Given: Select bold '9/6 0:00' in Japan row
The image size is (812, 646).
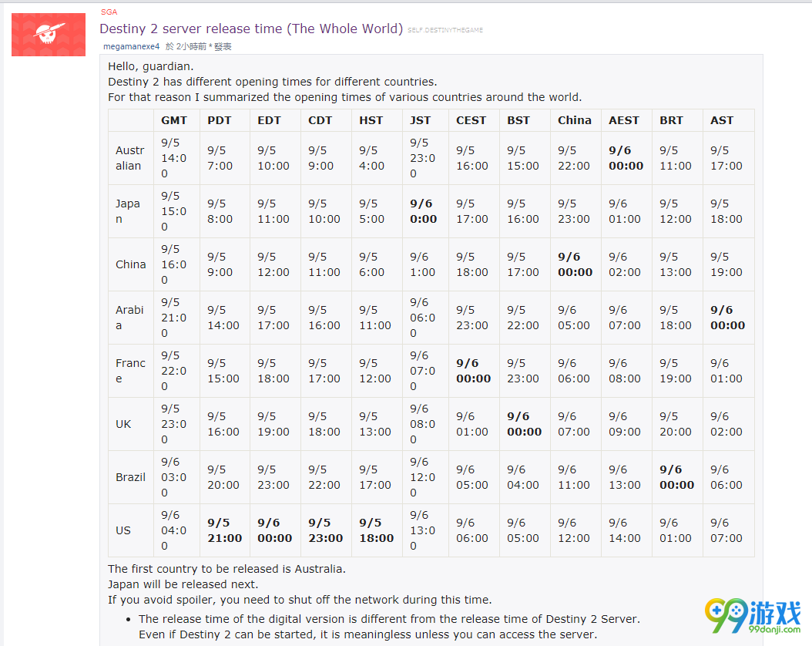Looking at the screenshot, I should [x=423, y=211].
